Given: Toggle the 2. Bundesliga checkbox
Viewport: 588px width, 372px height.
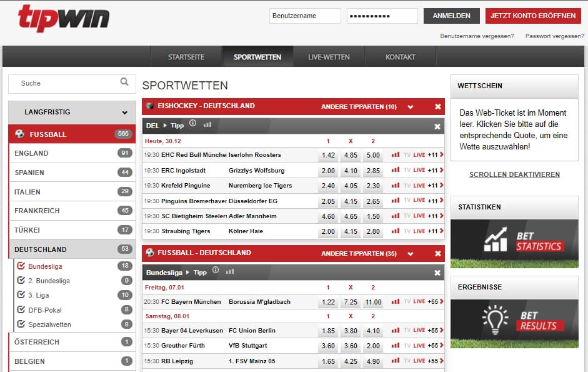Looking at the screenshot, I should point(21,280).
